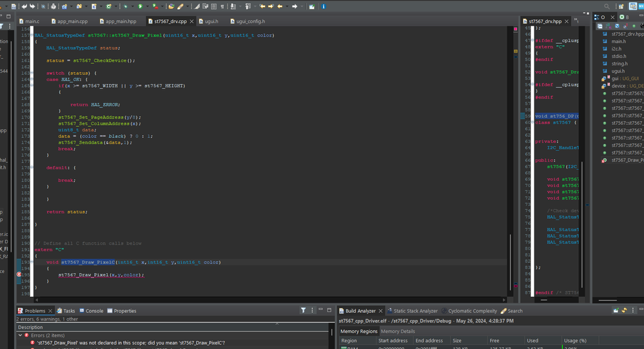
Task: Collapse the switch fold at line 163
Action: coord(32,73)
